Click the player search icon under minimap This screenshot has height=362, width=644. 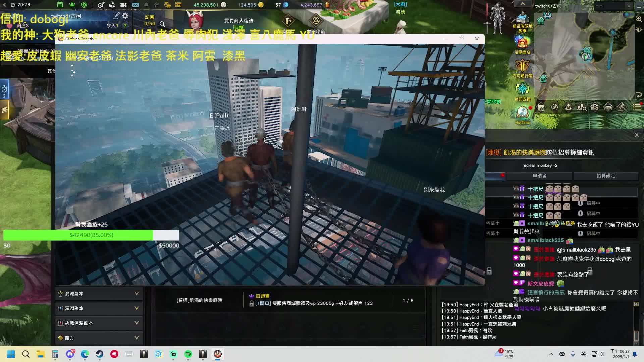point(581,107)
